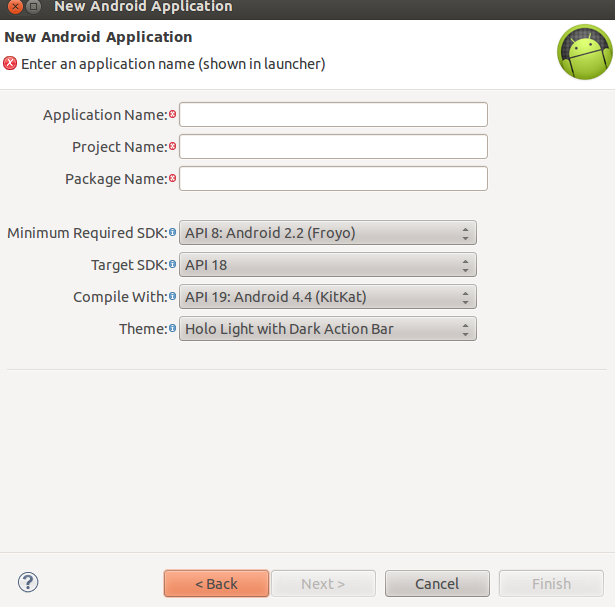Image resolution: width=615 pixels, height=607 pixels.
Task: Click the bold 'New Android Application' page heading
Action: coord(98,37)
